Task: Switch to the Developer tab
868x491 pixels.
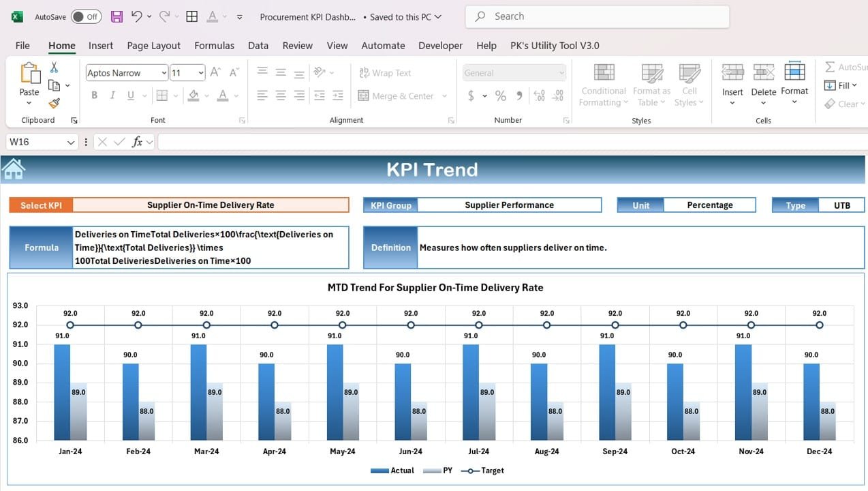Action: [440, 46]
